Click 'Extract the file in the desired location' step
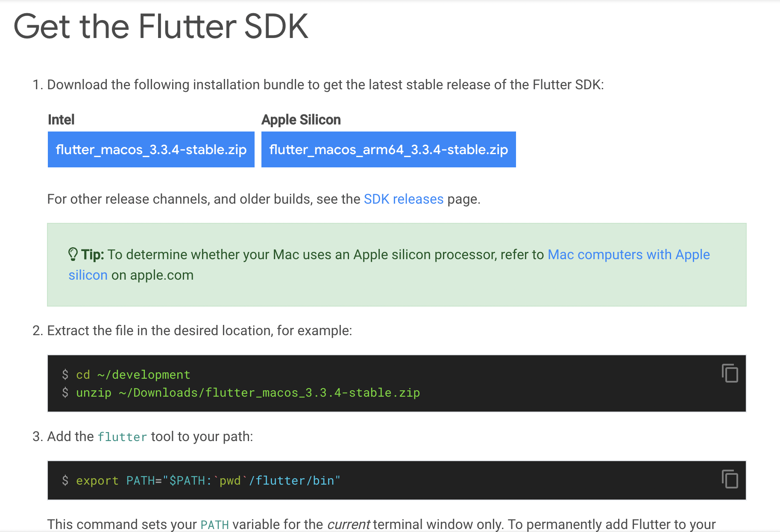 point(199,330)
